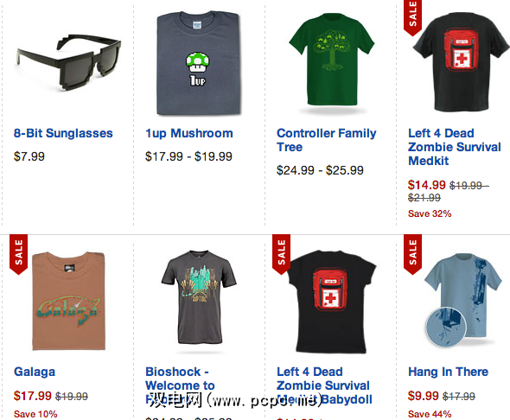Open Left 4 Dead Medkit Babydoll link
510x420 pixels.
click(x=324, y=385)
